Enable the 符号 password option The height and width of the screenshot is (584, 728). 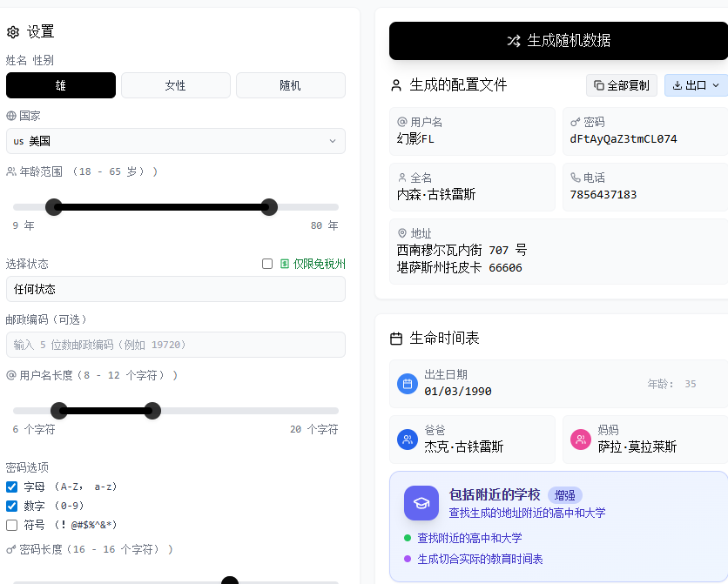point(12,524)
